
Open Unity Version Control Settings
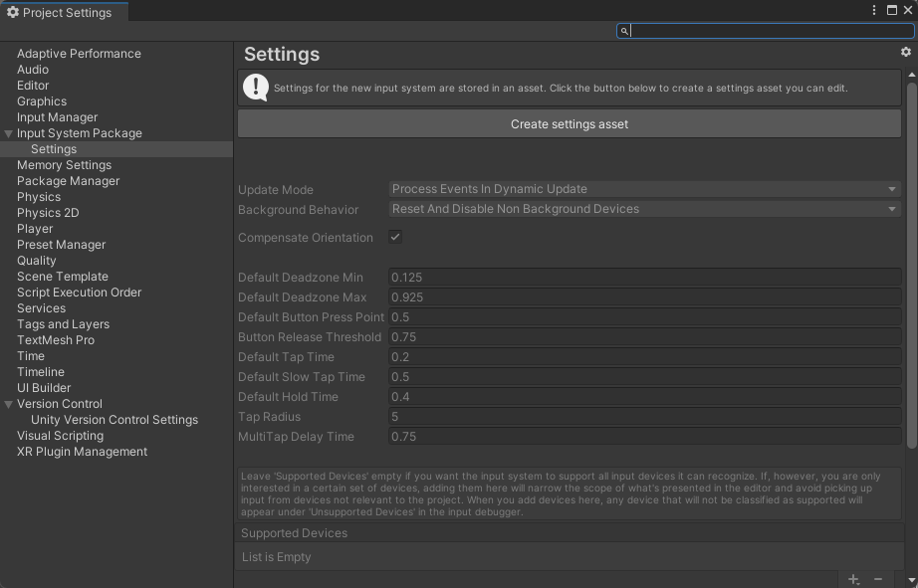(115, 419)
